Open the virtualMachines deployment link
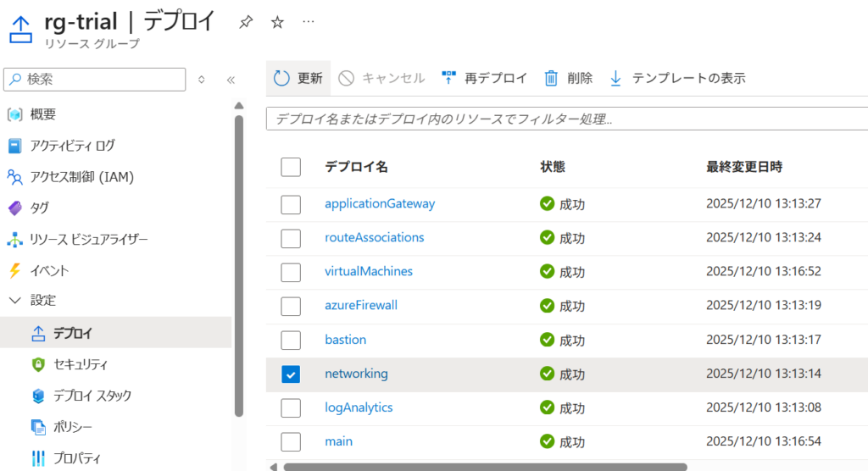The image size is (868, 471). [369, 271]
